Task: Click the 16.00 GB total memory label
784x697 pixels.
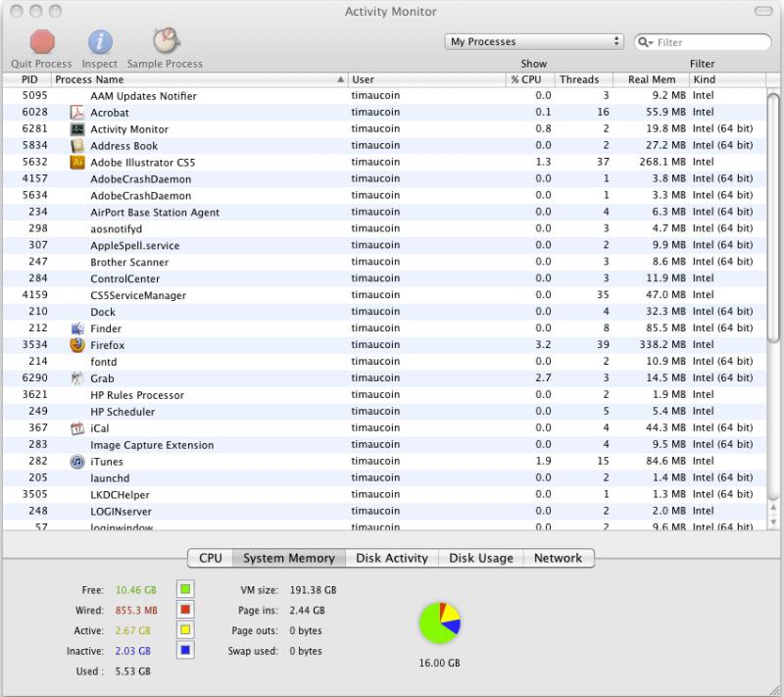Action: click(x=439, y=663)
